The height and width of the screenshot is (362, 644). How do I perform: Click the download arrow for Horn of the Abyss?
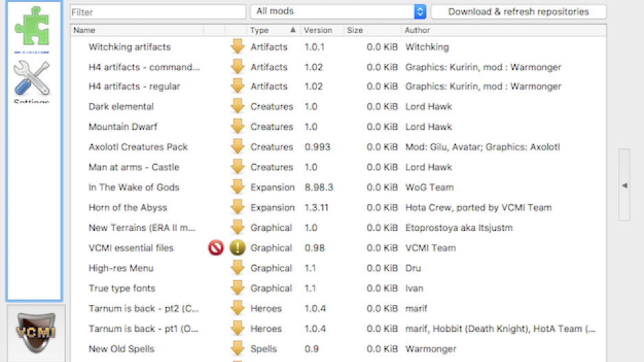238,207
